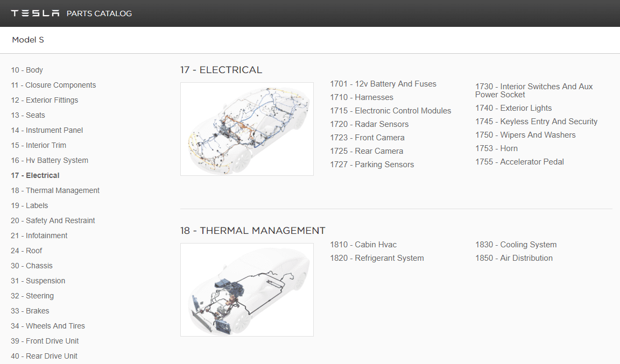
Task: Open 1725 - Rear Camera
Action: click(367, 151)
